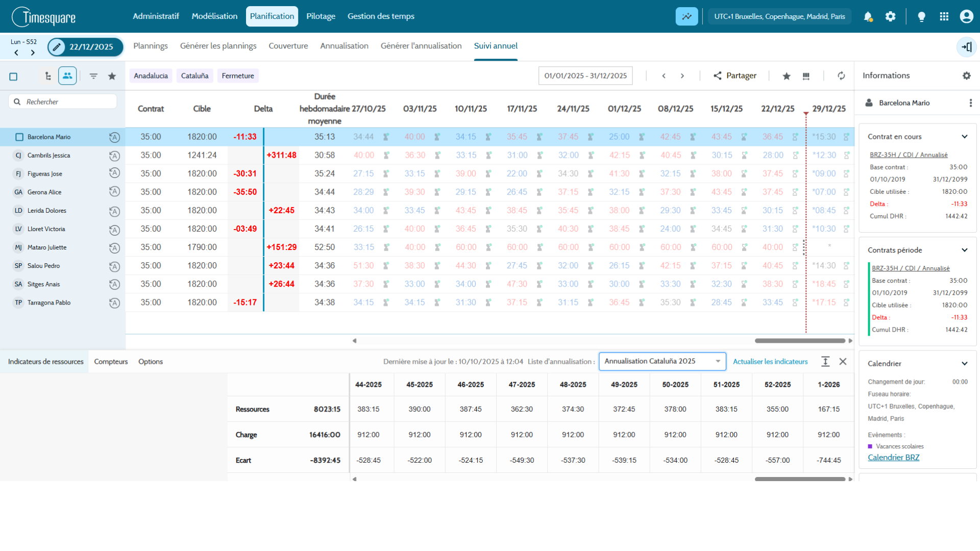Click the refresh icon in toolbar
The width and height of the screenshot is (980, 551).
841,76
